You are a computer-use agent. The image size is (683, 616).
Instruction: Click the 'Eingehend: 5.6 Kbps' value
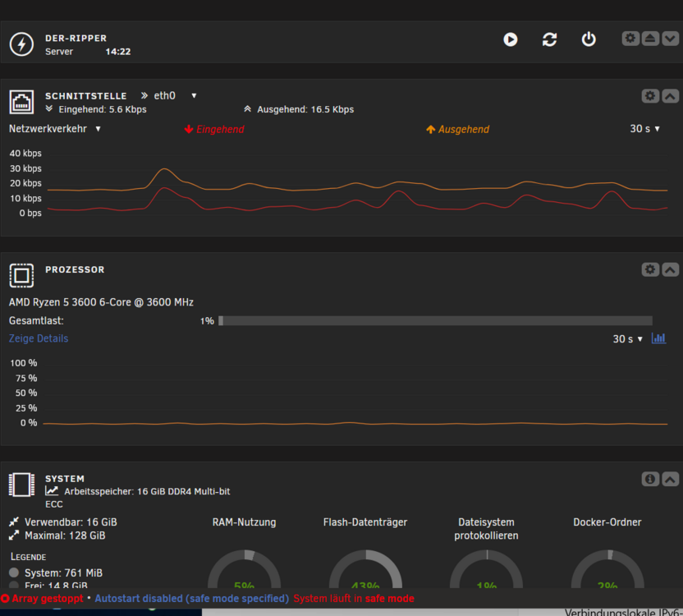pyautogui.click(x=103, y=109)
